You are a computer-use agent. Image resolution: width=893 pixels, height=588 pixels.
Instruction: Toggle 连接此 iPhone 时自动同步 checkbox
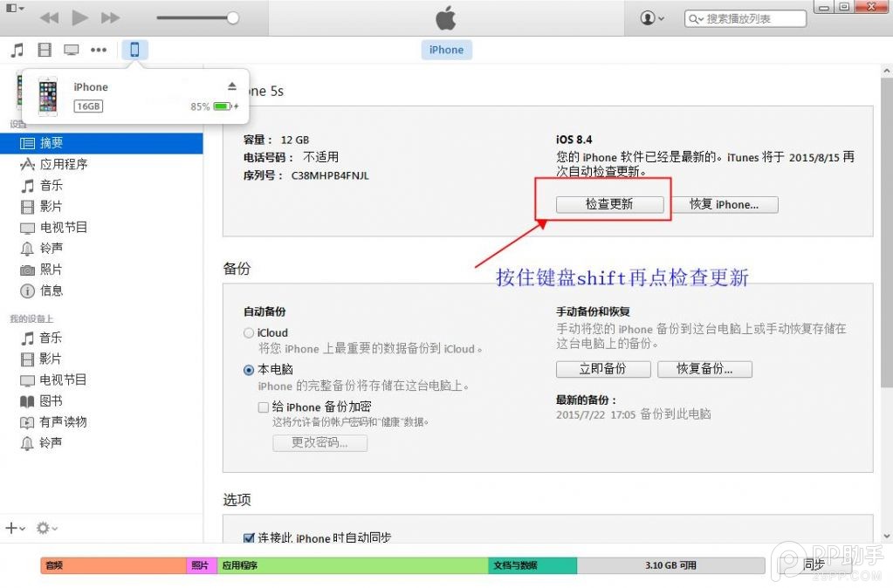coord(248,537)
